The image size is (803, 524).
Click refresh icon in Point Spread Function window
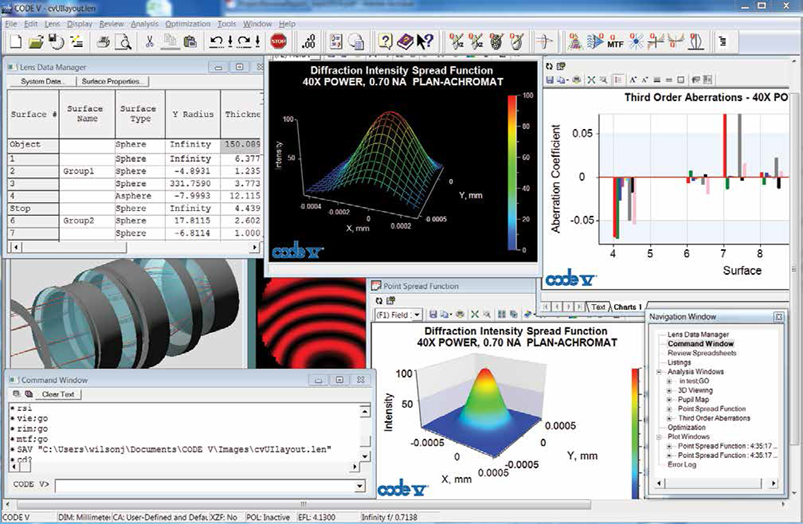(x=379, y=301)
